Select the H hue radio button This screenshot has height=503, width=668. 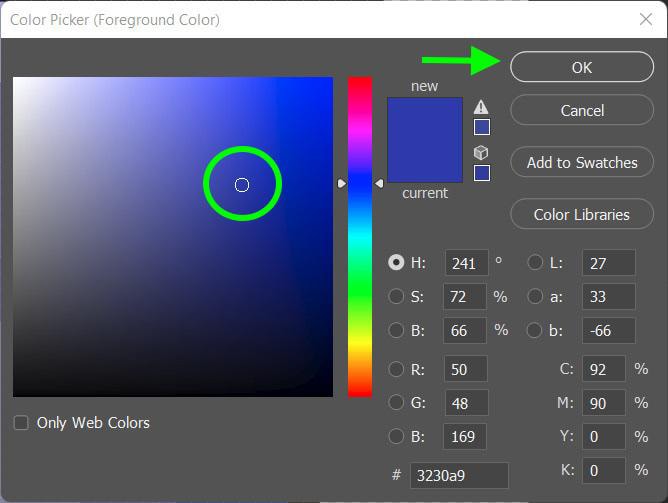[396, 262]
